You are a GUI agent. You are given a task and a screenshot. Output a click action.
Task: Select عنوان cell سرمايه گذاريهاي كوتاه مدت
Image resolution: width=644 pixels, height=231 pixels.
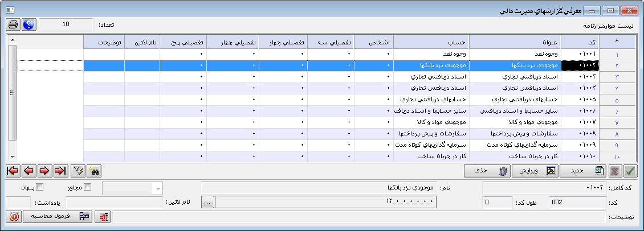(515, 145)
